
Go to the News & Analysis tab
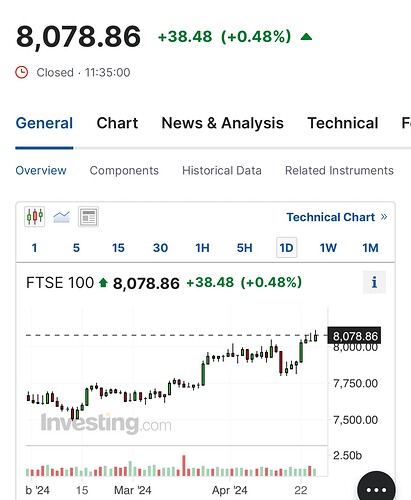point(223,123)
